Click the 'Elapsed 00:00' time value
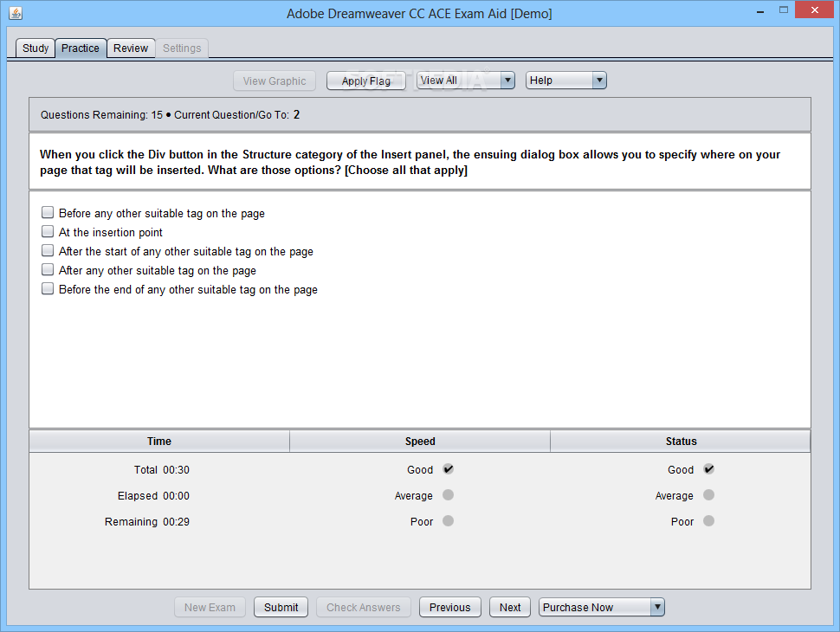840x632 pixels. pos(154,496)
